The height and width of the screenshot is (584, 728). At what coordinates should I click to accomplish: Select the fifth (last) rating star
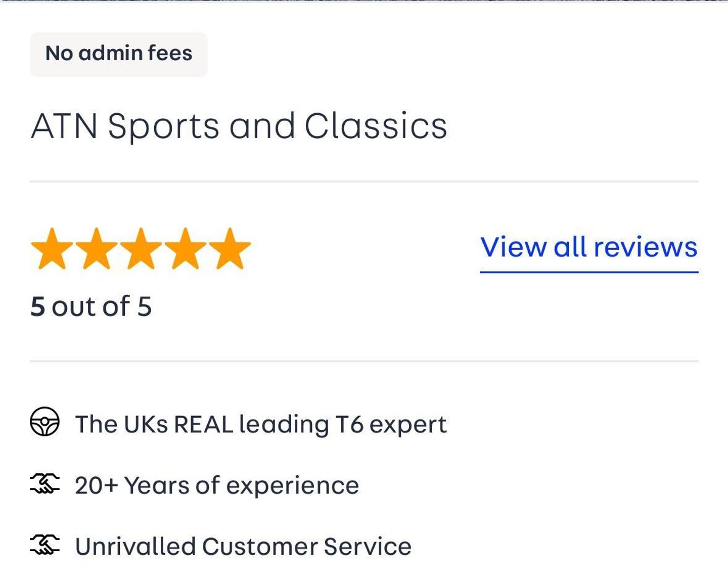coord(230,248)
